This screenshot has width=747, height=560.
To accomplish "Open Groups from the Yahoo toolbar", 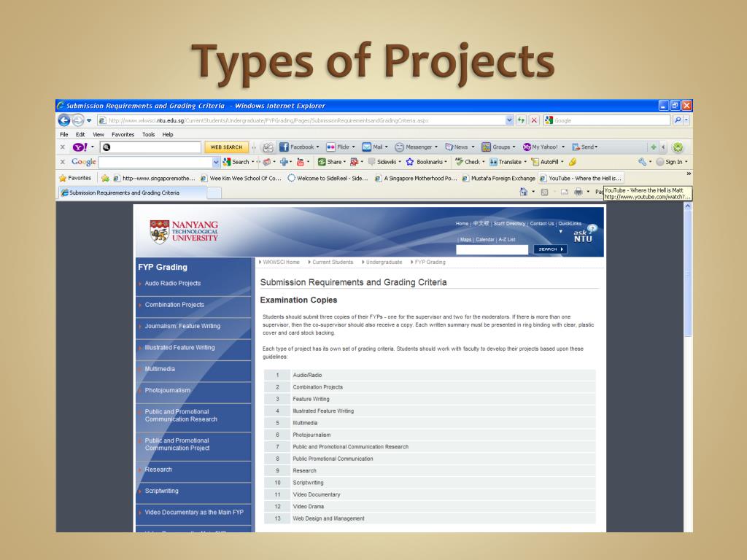I will 498,147.
